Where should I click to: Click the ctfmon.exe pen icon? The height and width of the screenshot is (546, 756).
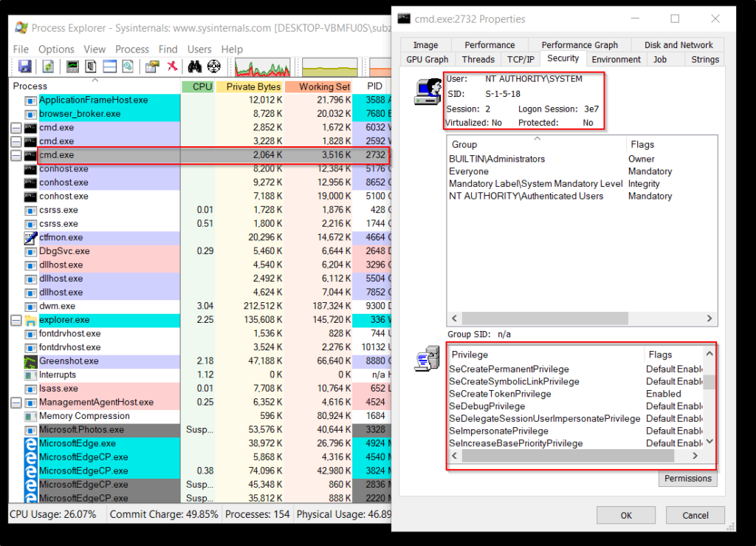(x=30, y=238)
